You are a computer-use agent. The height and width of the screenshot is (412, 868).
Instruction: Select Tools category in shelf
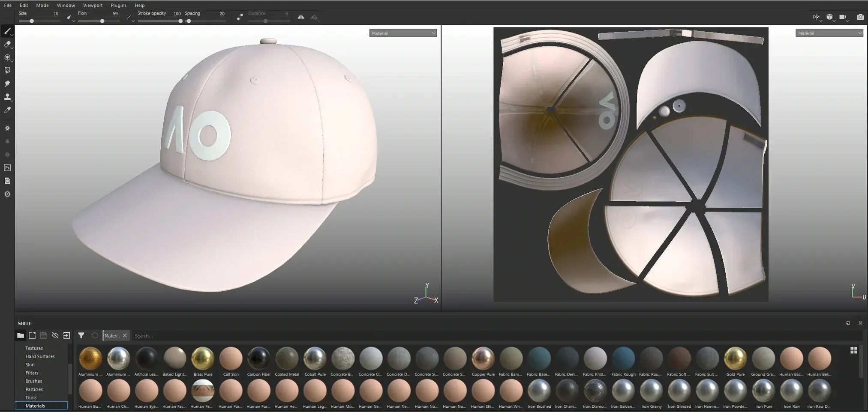click(31, 397)
